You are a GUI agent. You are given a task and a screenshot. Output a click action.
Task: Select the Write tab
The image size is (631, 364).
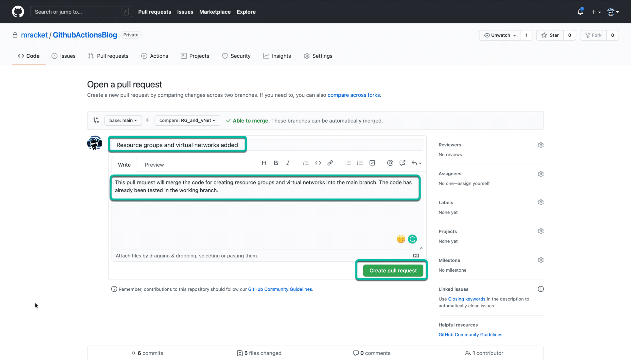click(124, 165)
